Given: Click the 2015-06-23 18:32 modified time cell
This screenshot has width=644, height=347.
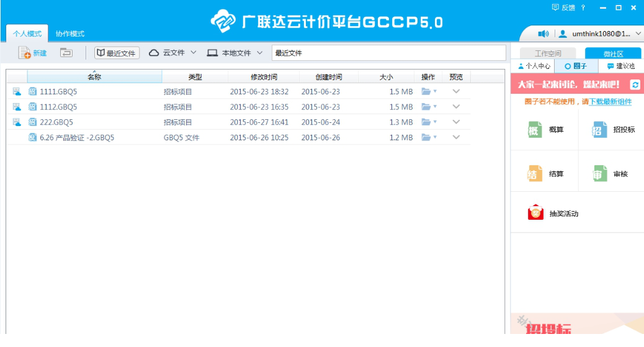Looking at the screenshot, I should (259, 92).
